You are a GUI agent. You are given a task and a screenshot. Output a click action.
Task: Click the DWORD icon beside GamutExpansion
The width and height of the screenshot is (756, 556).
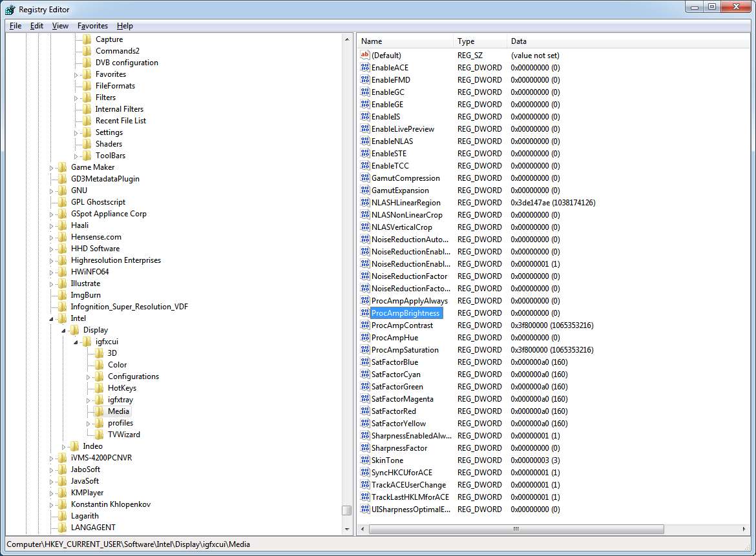365,190
